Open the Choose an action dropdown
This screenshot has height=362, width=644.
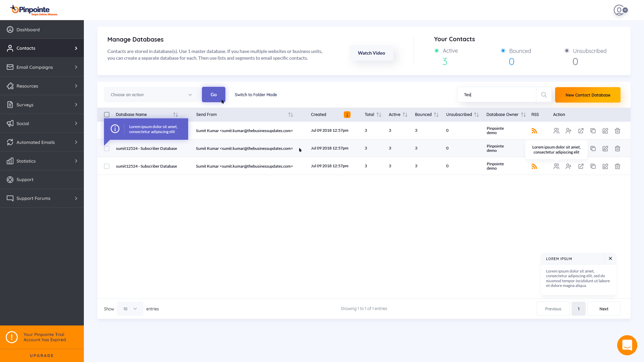[x=151, y=95]
